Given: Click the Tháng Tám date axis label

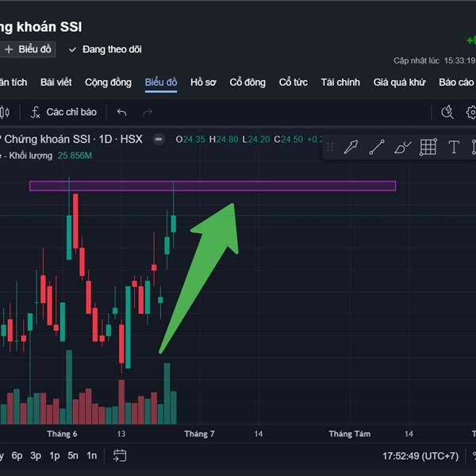Looking at the screenshot, I should [350, 434].
